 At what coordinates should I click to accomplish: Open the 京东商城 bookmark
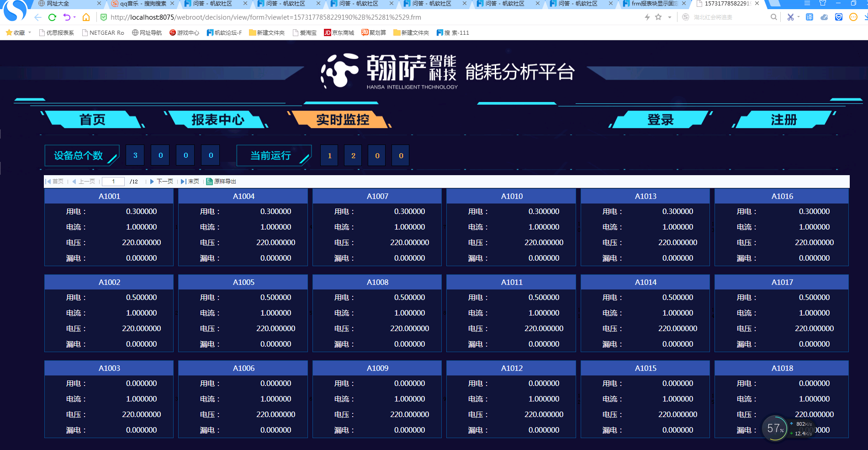pyautogui.click(x=339, y=33)
